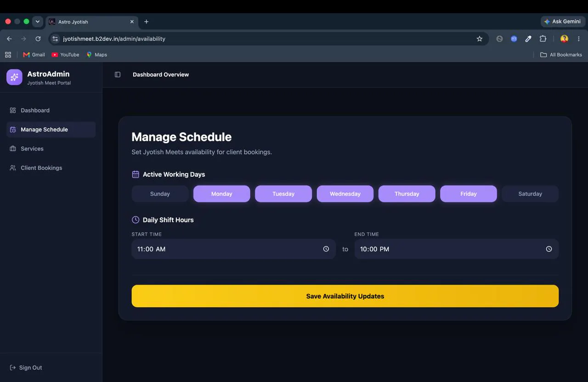Open the Gmail bookmark
This screenshot has width=588, height=382.
tap(34, 55)
